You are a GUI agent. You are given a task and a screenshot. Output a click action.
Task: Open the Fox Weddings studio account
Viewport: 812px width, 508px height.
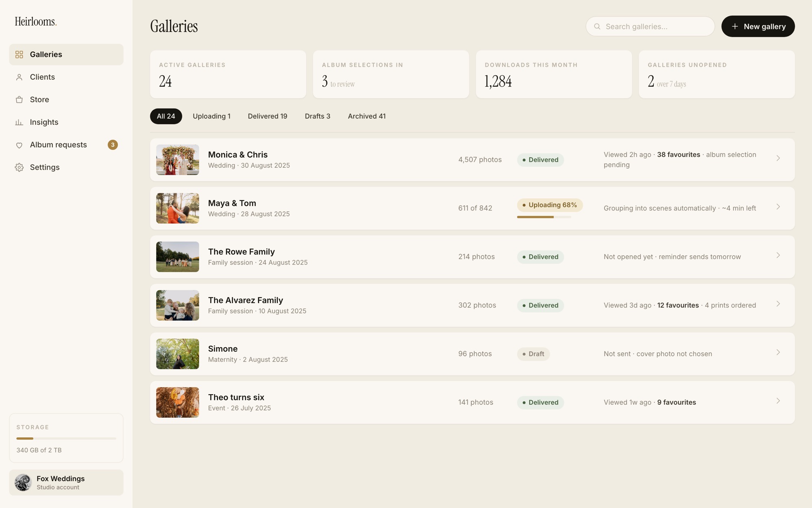tap(66, 482)
